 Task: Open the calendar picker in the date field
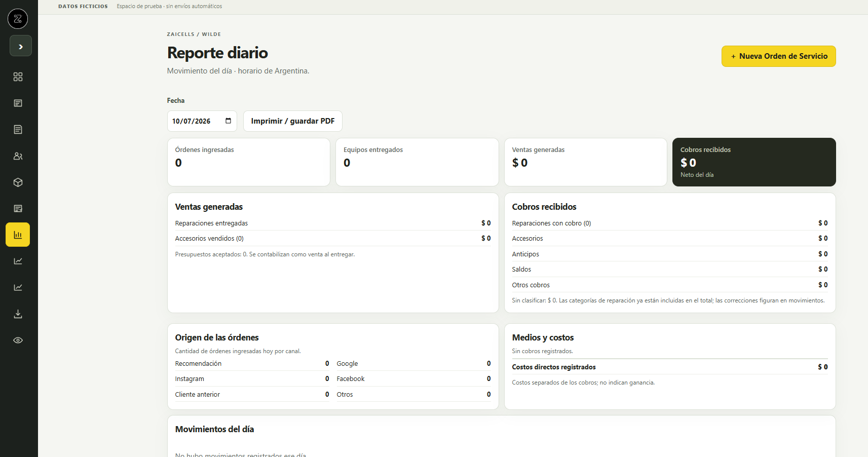pyautogui.click(x=228, y=121)
